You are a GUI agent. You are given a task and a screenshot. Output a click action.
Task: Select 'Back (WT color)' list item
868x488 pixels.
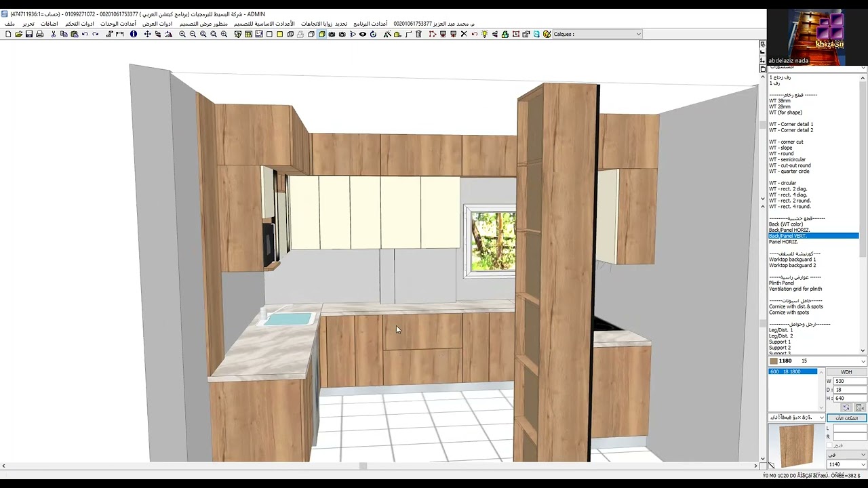(x=786, y=224)
